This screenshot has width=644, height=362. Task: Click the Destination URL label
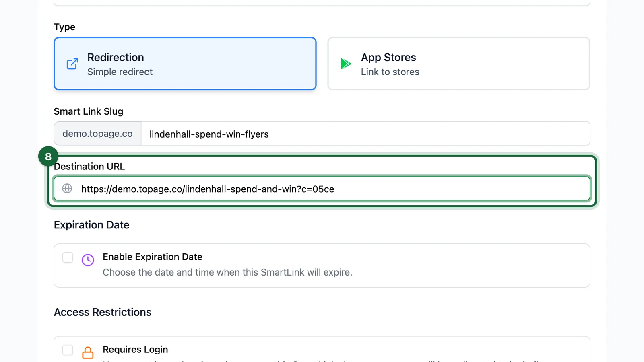(89, 166)
